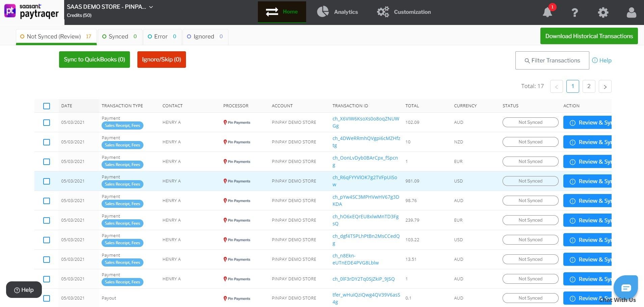The height and width of the screenshot is (307, 644).
Task: Select checkbox for 981.09 USD transaction
Action: tap(47, 181)
